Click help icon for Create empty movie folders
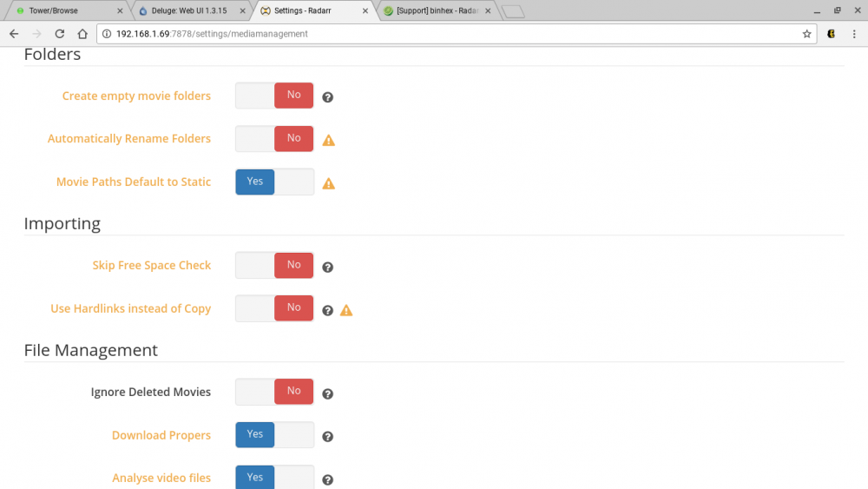This screenshot has height=489, width=868. coord(328,97)
